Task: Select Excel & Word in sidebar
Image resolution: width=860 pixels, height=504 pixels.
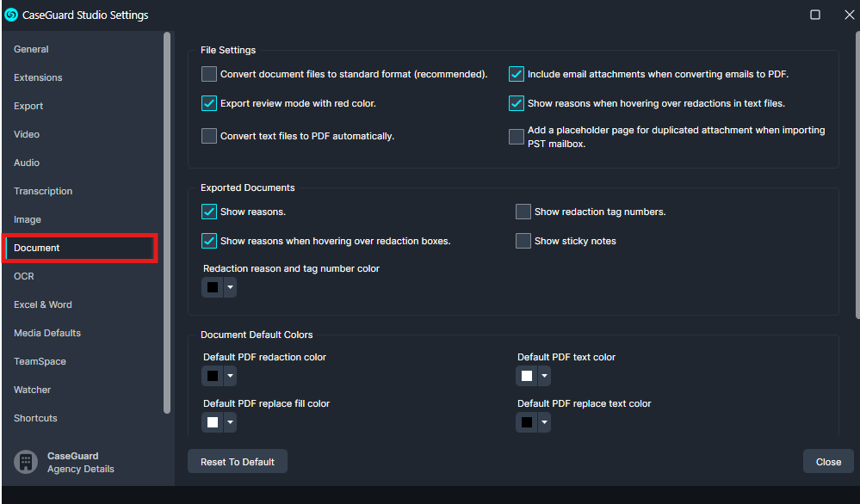Action: click(x=43, y=304)
